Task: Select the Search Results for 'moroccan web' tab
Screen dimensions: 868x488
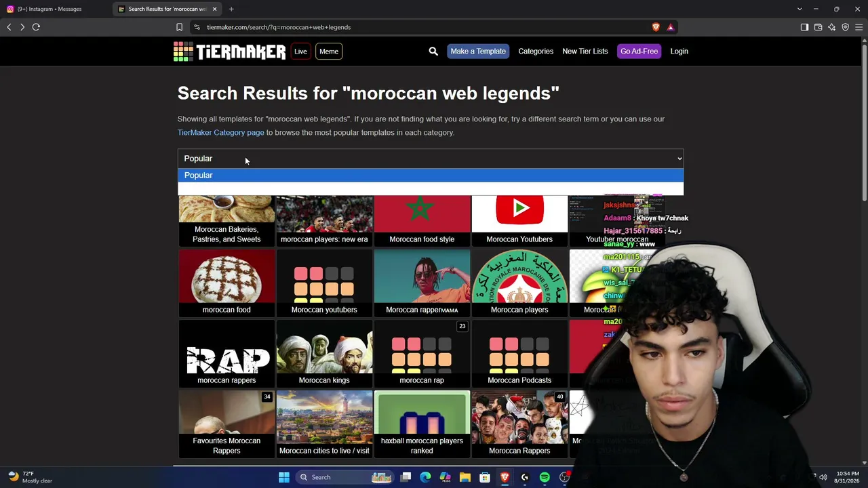Action: pos(167,9)
